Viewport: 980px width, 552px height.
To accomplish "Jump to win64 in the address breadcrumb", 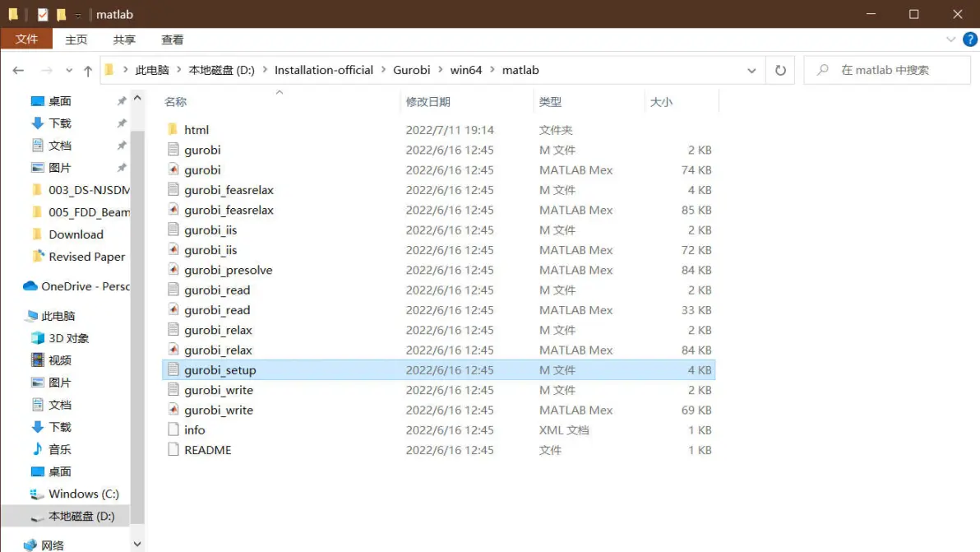I will point(465,70).
